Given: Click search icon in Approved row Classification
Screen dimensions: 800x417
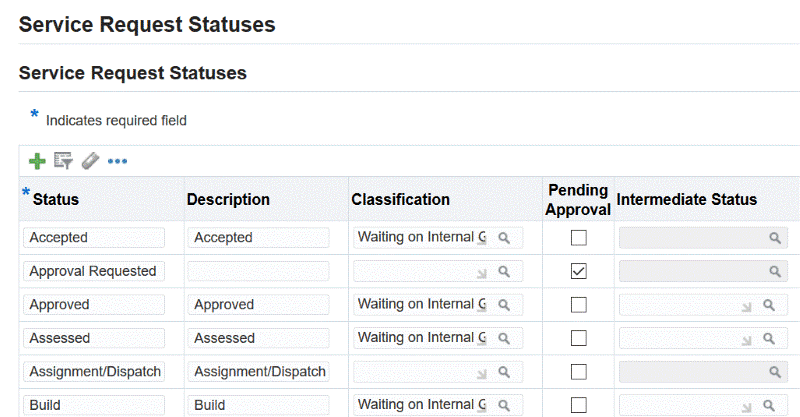Looking at the screenshot, I should 506,305.
